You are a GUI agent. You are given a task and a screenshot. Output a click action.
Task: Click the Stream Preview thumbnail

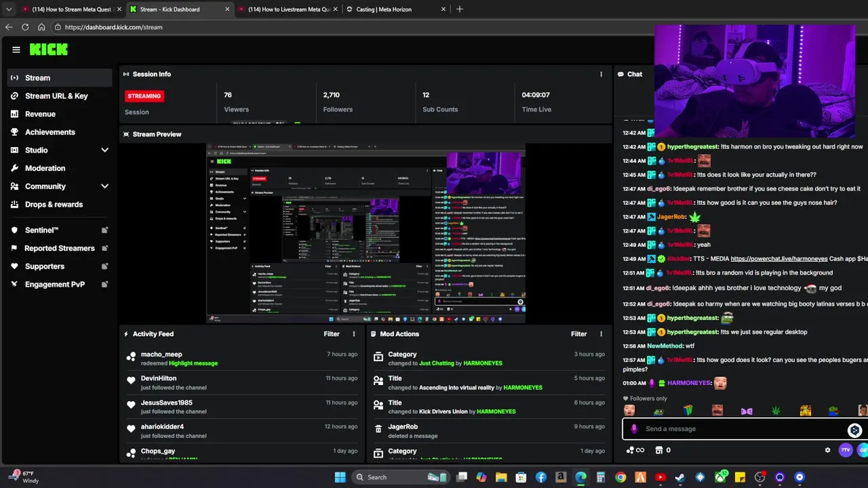366,233
